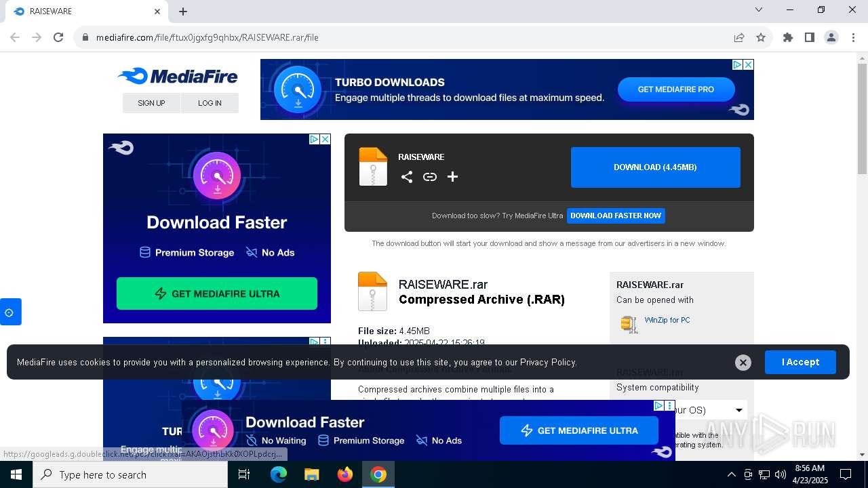
Task: Bookmark this page with star icon
Action: (x=761, y=37)
